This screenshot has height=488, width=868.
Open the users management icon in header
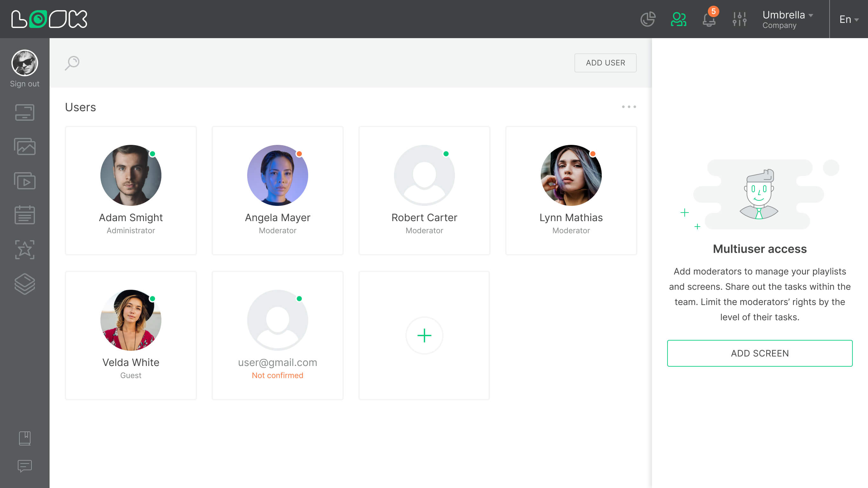[678, 19]
